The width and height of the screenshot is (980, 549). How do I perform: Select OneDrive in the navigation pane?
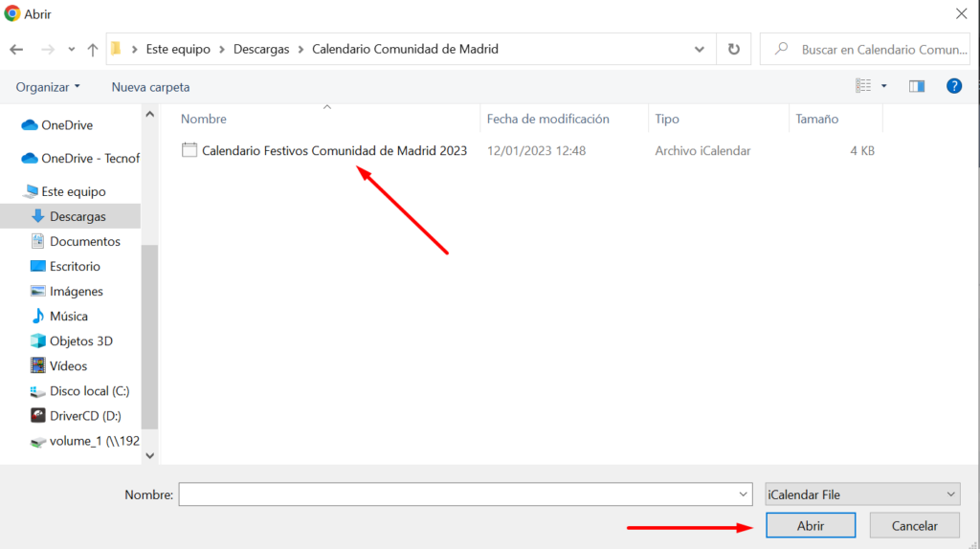click(x=67, y=125)
